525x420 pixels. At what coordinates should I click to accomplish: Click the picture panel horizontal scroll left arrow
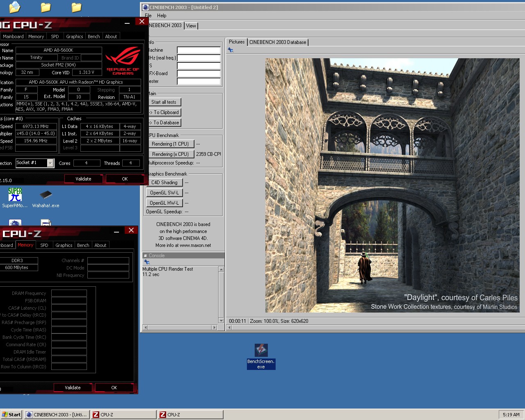point(229,327)
